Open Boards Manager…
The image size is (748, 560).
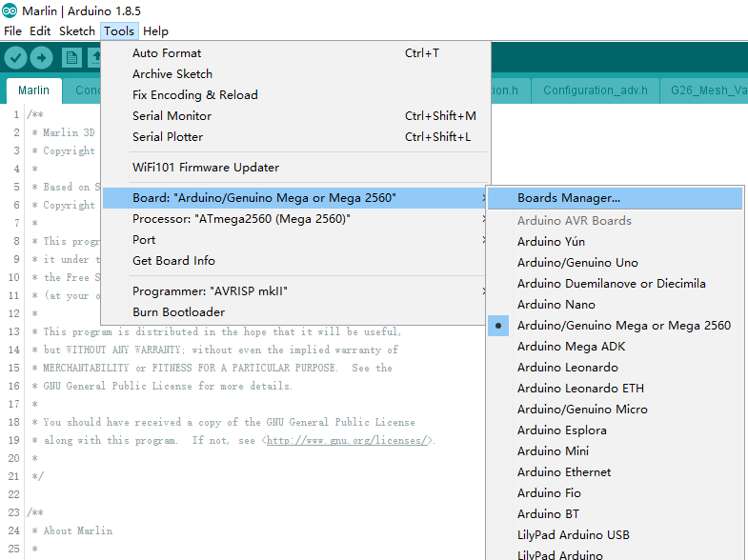pos(615,198)
